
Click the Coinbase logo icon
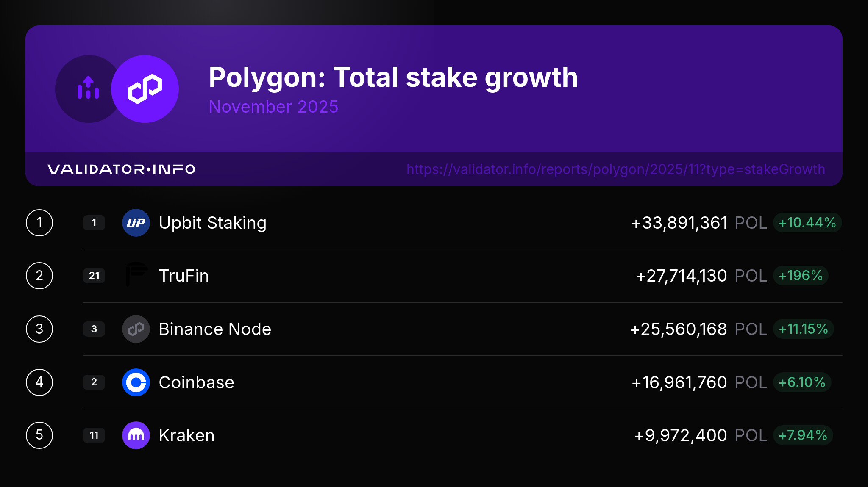pos(136,382)
